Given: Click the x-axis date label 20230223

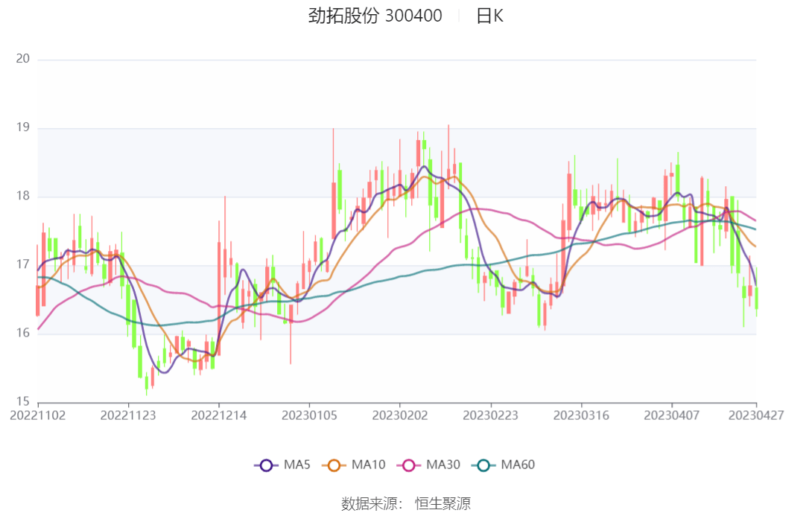Looking at the screenshot, I should click(490, 415).
